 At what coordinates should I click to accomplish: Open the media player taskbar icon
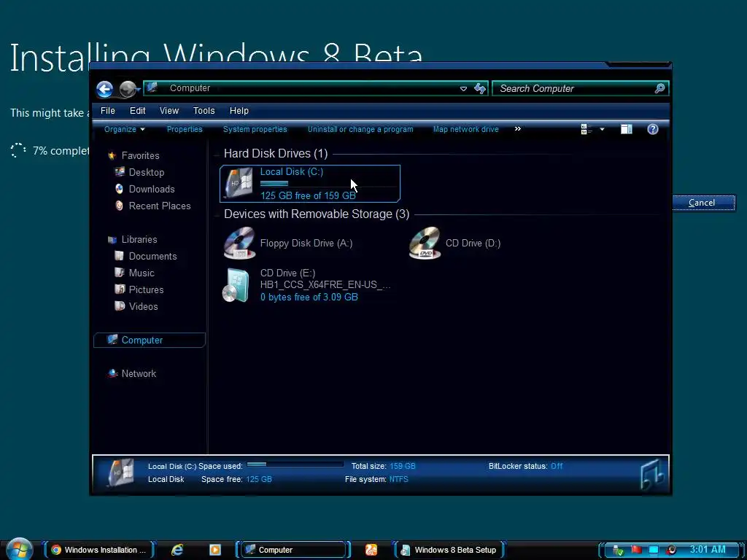(215, 550)
